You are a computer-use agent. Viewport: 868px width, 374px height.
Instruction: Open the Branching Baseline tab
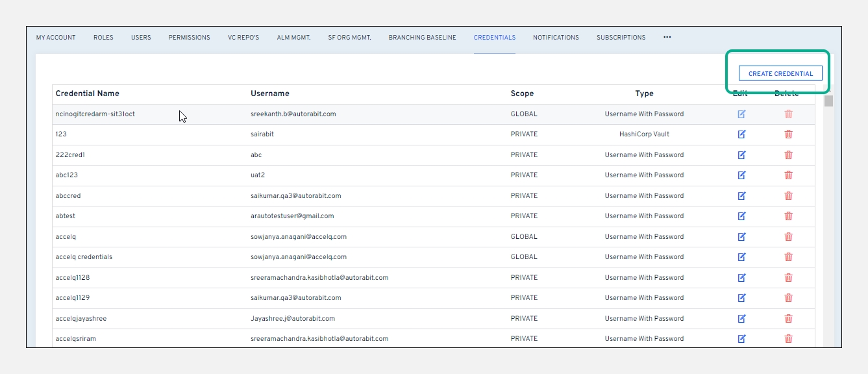point(422,38)
